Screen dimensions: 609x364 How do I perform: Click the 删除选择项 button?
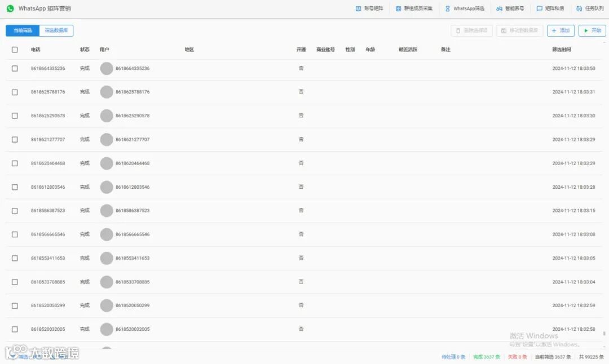471,30
